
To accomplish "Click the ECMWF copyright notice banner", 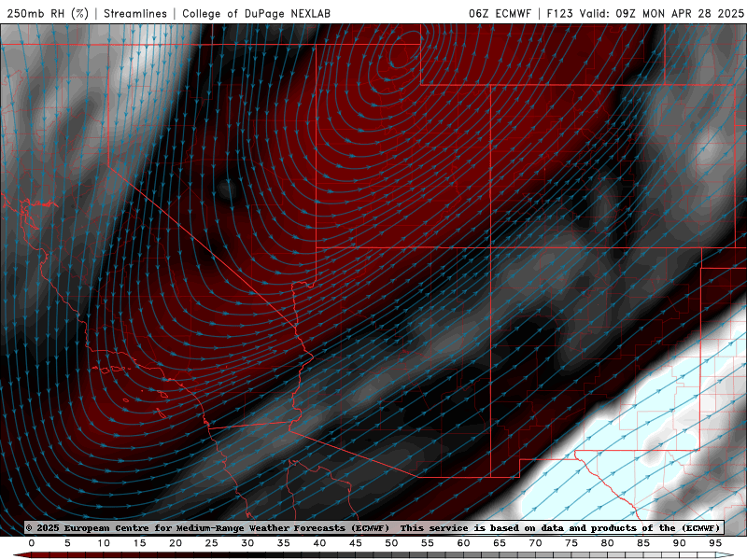I will [374, 528].
